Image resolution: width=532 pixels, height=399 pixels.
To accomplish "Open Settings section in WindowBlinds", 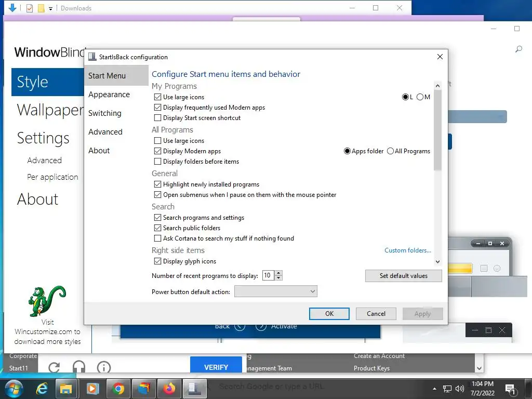I will tap(43, 138).
